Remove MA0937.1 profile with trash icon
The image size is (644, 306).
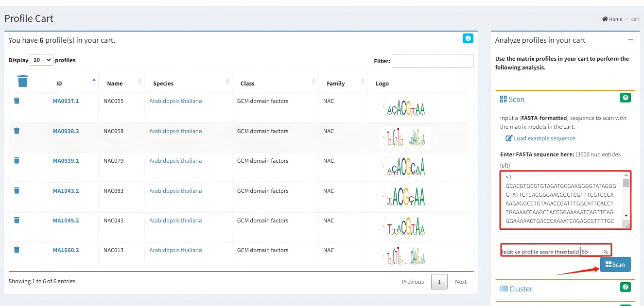coord(17,101)
